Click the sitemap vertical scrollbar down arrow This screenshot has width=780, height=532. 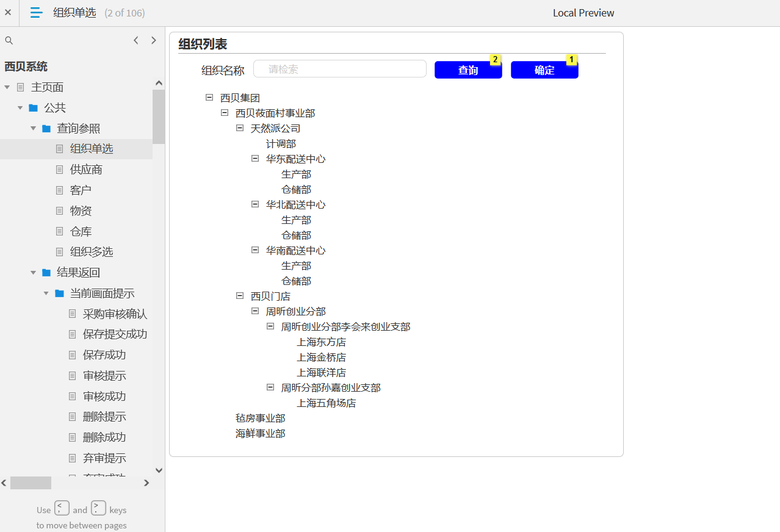[x=159, y=470]
